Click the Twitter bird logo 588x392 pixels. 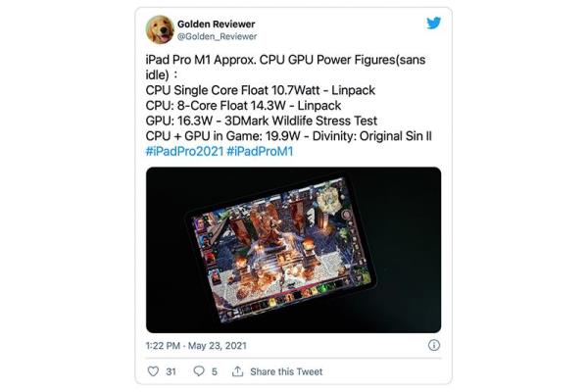coord(433,23)
